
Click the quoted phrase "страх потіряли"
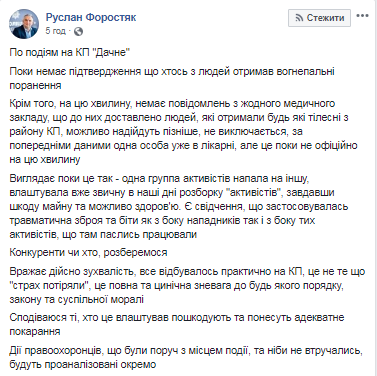click(49, 285)
